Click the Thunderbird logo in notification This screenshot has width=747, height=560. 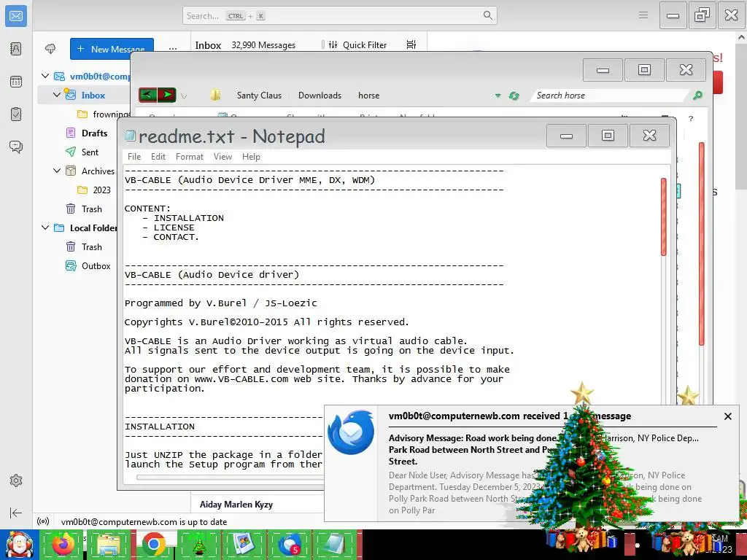(351, 432)
